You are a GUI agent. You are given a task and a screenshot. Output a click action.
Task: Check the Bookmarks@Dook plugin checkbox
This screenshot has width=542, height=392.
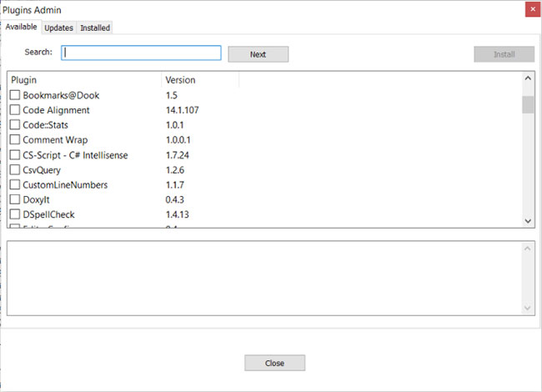point(15,95)
